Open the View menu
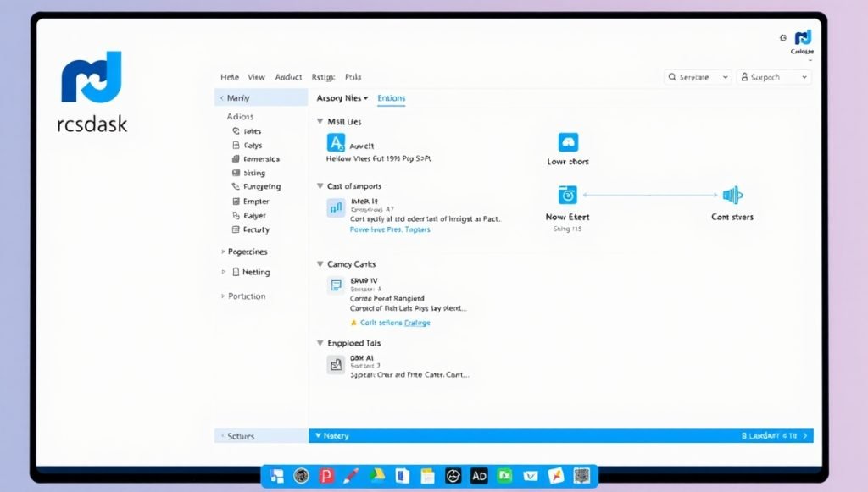Viewport: 868px width, 492px height. pyautogui.click(x=256, y=77)
